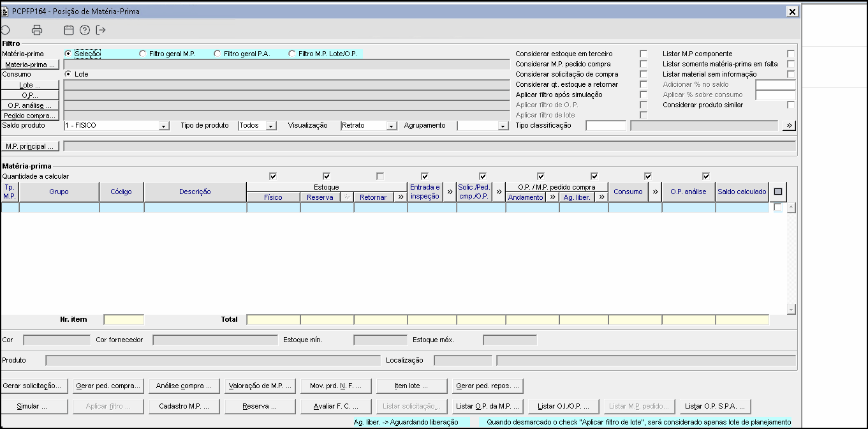Click the refresh icon in the toolbar

5,30
